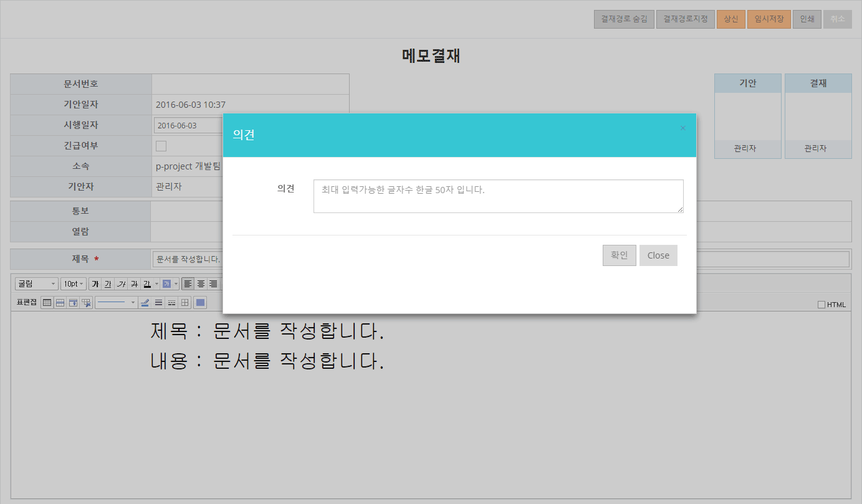862x504 pixels.
Task: Align text left in the editor toolbar
Action: (188, 284)
